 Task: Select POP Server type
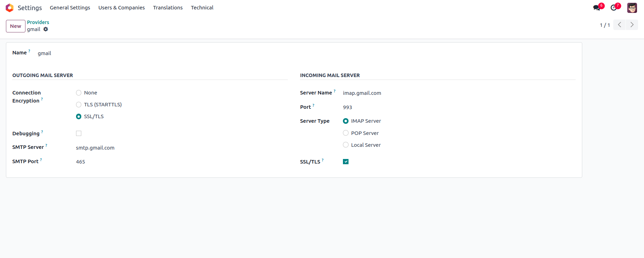(346, 133)
